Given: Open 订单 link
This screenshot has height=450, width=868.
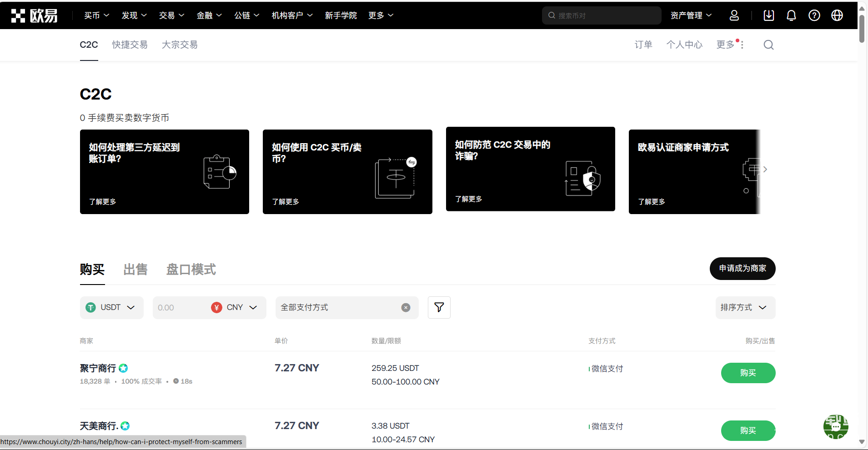Looking at the screenshot, I should coord(643,45).
